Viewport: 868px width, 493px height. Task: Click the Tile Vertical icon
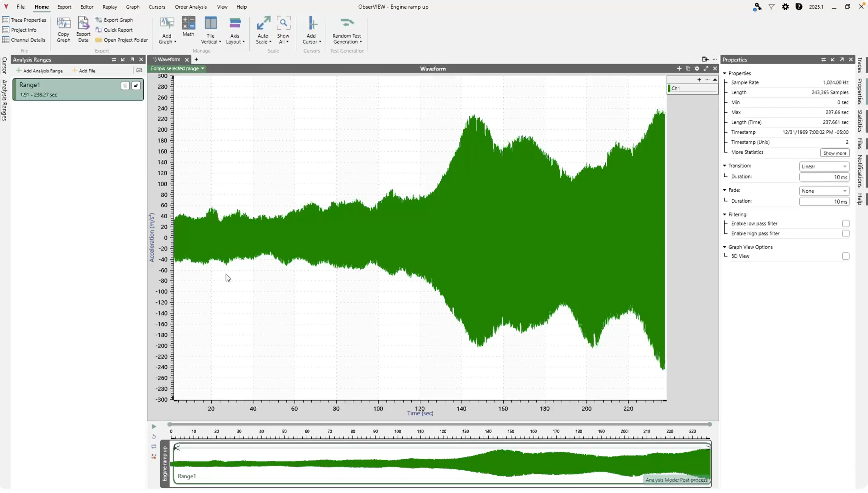210,23
